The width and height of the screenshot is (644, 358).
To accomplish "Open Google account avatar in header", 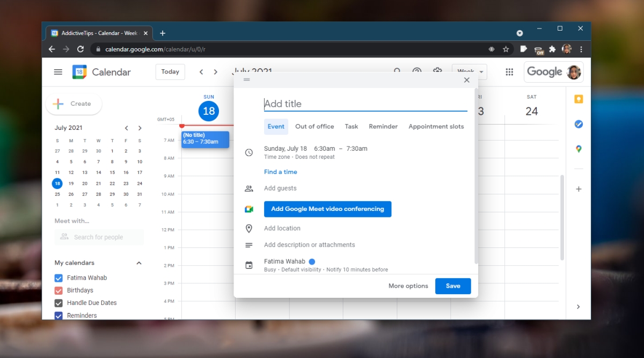I will click(574, 72).
